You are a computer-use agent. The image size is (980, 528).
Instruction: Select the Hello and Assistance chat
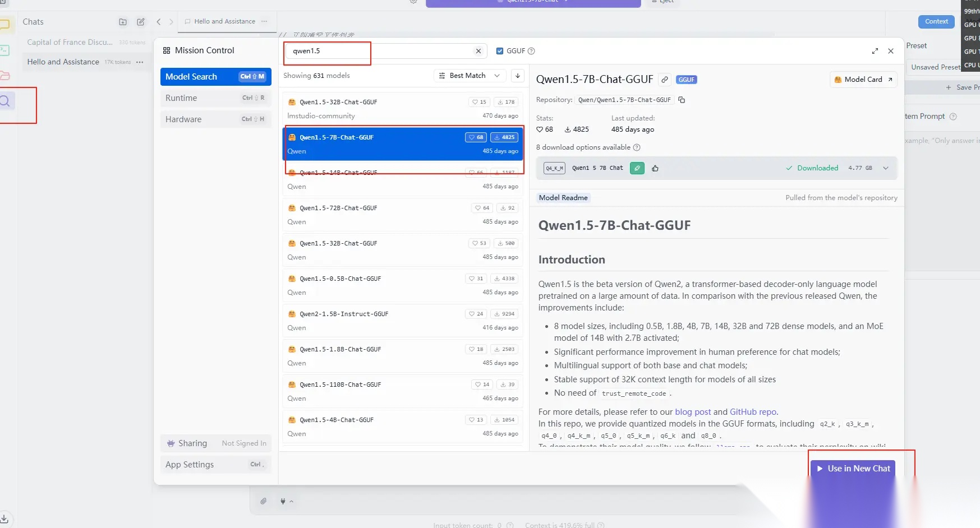tap(85, 62)
